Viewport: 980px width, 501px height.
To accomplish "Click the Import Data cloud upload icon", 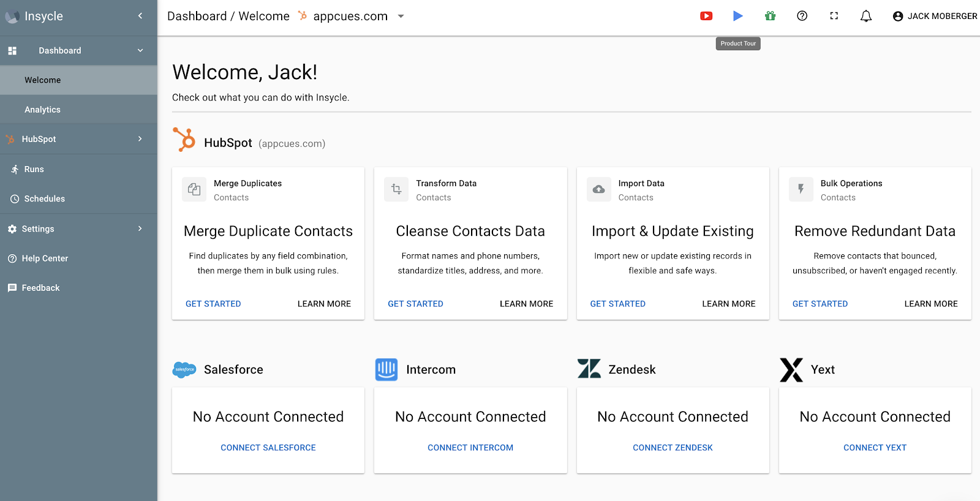I will tap(599, 189).
